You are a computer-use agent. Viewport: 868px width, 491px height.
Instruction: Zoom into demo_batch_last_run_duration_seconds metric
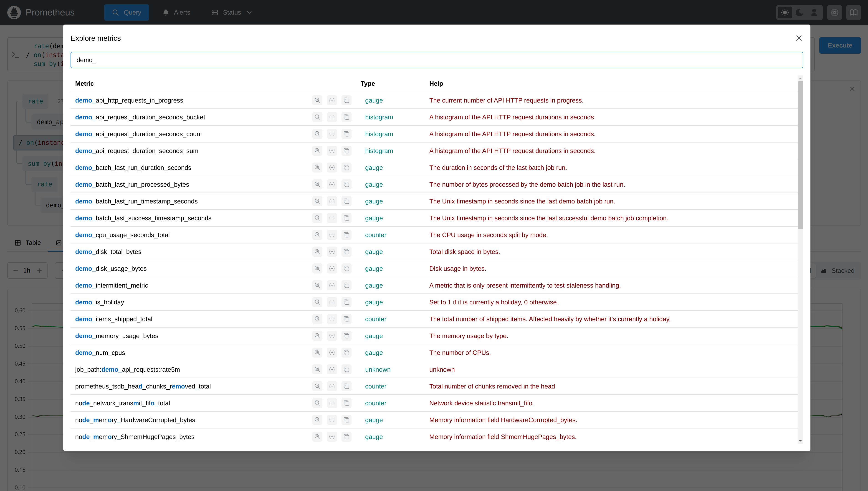pos(317,168)
